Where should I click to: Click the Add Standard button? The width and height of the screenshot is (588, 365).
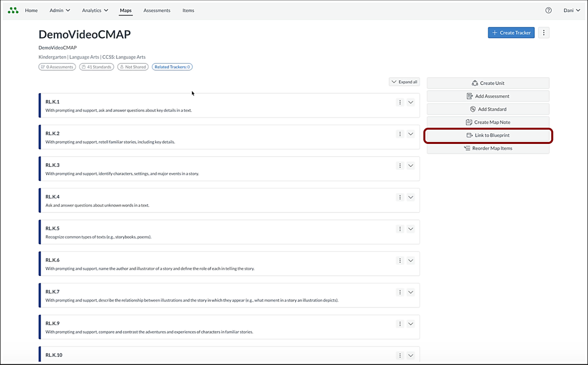pyautogui.click(x=488, y=109)
